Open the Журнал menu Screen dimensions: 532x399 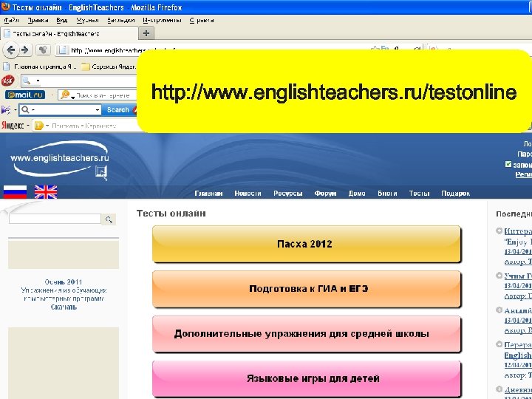coord(87,20)
